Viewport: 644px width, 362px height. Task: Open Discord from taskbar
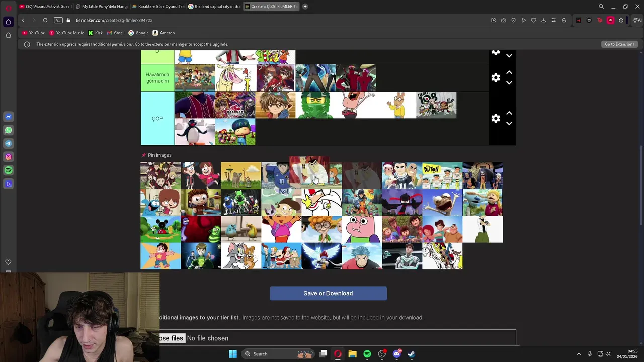point(396,354)
